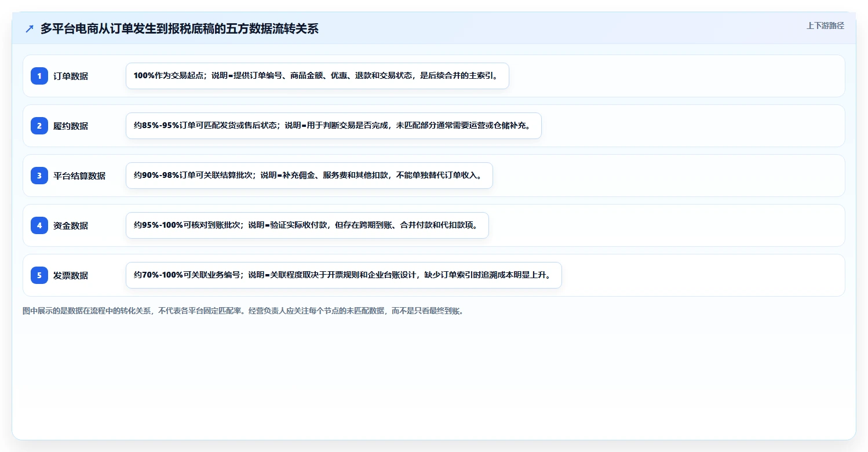The image size is (868, 452).
Task: Click step number badge 3
Action: [x=39, y=176]
